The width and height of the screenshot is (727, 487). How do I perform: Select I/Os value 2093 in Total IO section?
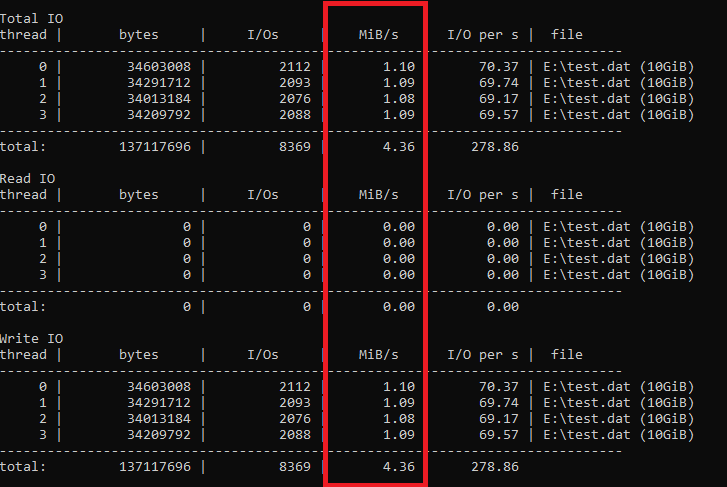coord(295,83)
